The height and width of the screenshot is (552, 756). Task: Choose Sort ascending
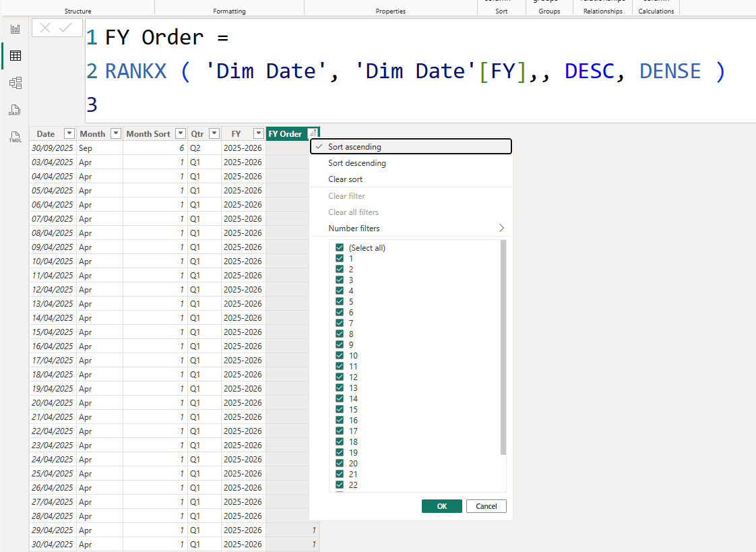(411, 146)
